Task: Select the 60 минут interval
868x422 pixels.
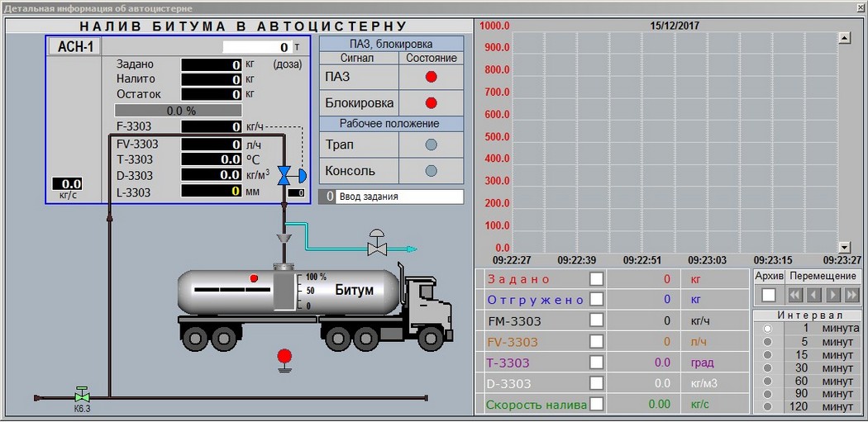Action: 767,381
